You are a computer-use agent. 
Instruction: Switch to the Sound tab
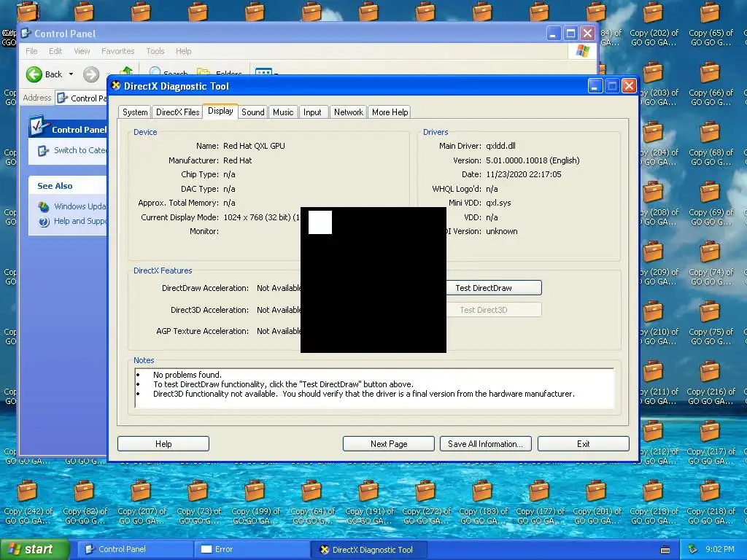tap(252, 112)
